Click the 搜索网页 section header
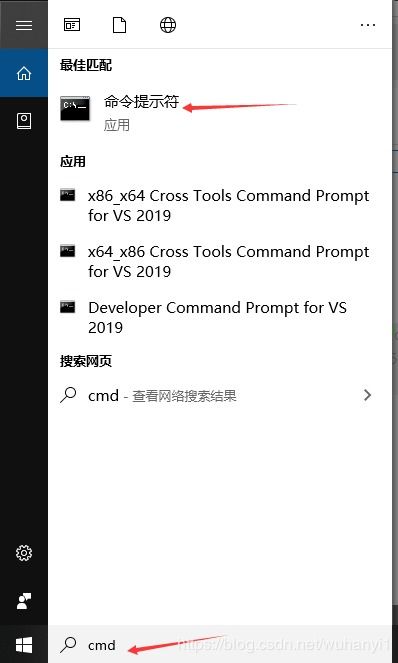The height and width of the screenshot is (663, 398). [x=86, y=362]
